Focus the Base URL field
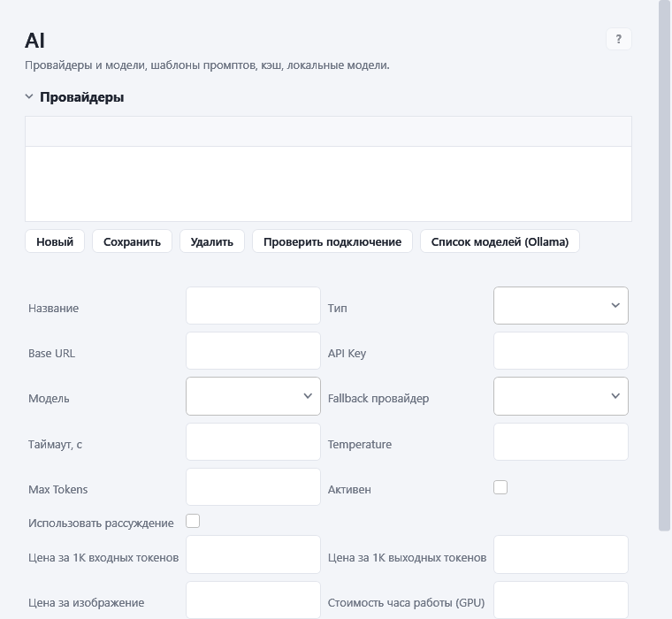The height and width of the screenshot is (619, 672). (x=253, y=351)
